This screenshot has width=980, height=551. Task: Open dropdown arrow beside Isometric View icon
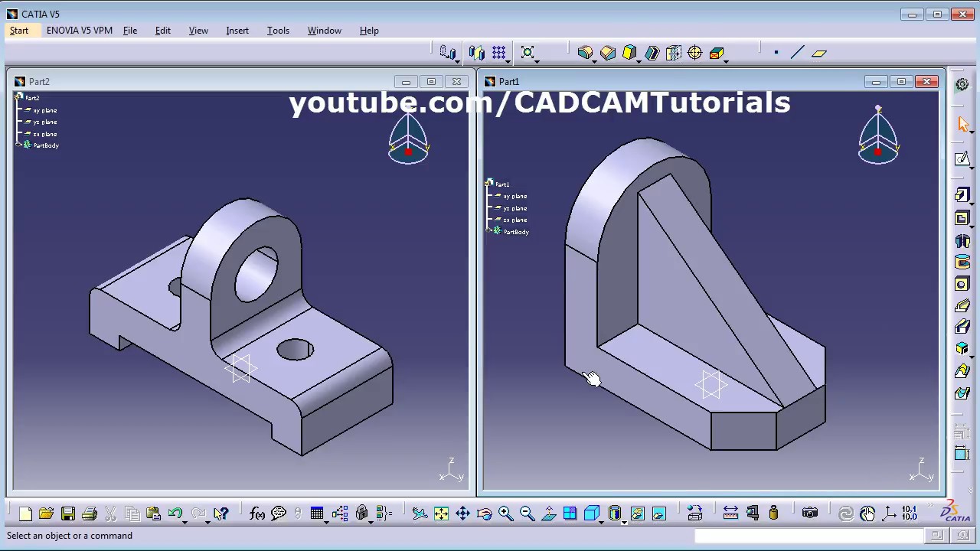coord(601,521)
